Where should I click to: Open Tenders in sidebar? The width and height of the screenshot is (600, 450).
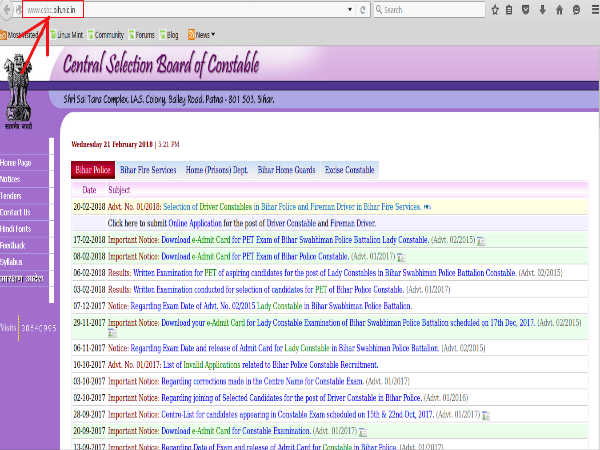pos(11,196)
